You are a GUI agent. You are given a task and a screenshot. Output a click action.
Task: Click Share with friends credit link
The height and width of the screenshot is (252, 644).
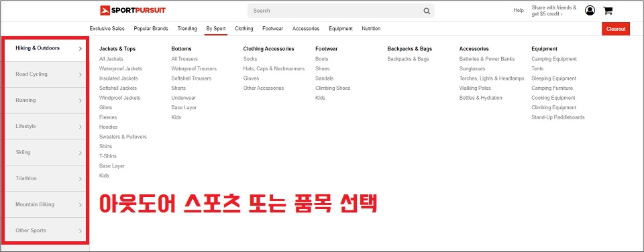point(553,11)
